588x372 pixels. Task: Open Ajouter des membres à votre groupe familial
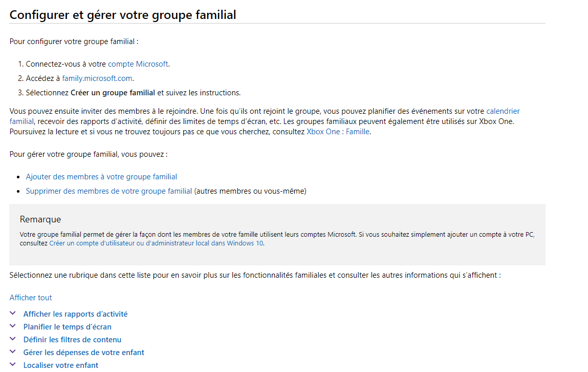(x=101, y=177)
